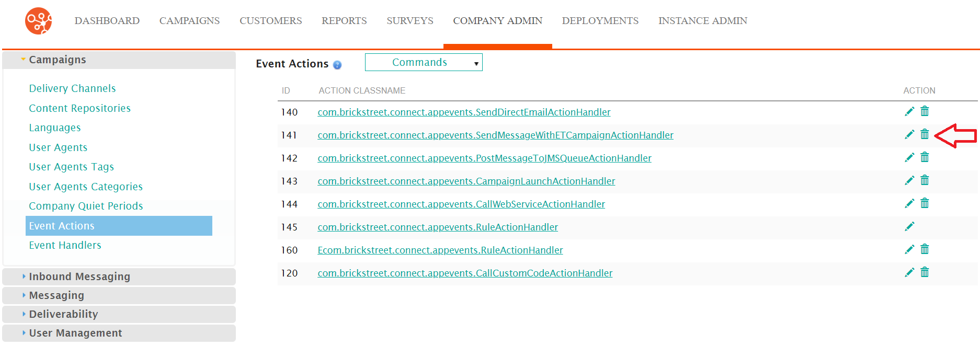Delete action 140 SendDirectEmailActionHandler
This screenshot has width=980, height=346.
pos(925,111)
